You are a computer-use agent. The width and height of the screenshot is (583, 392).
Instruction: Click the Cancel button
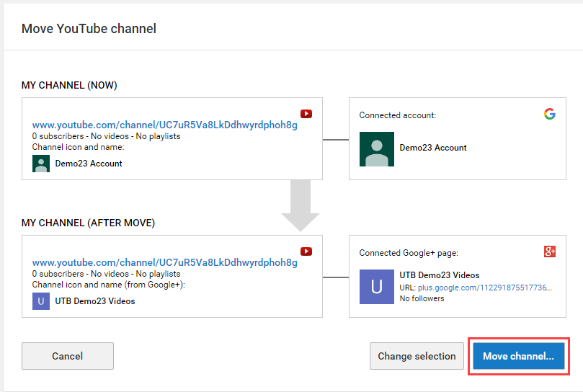[68, 356]
